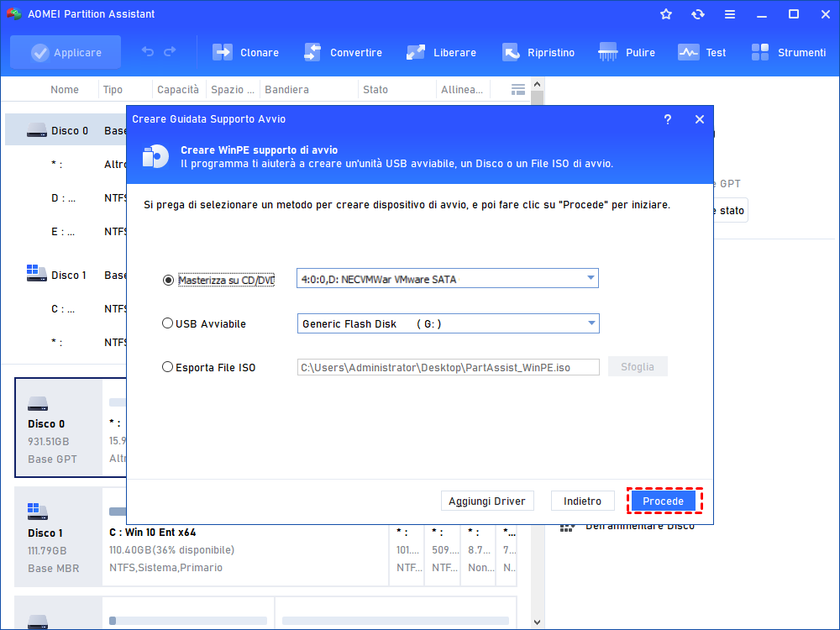Open the Pulire tool
This screenshot has height=630, width=840.
pyautogui.click(x=627, y=52)
